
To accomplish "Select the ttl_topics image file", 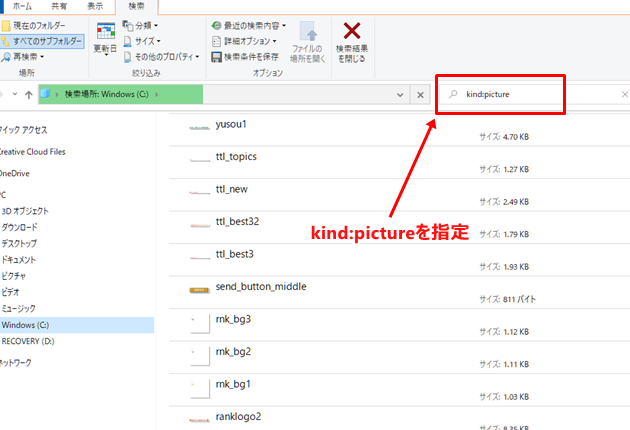I will tap(236, 157).
